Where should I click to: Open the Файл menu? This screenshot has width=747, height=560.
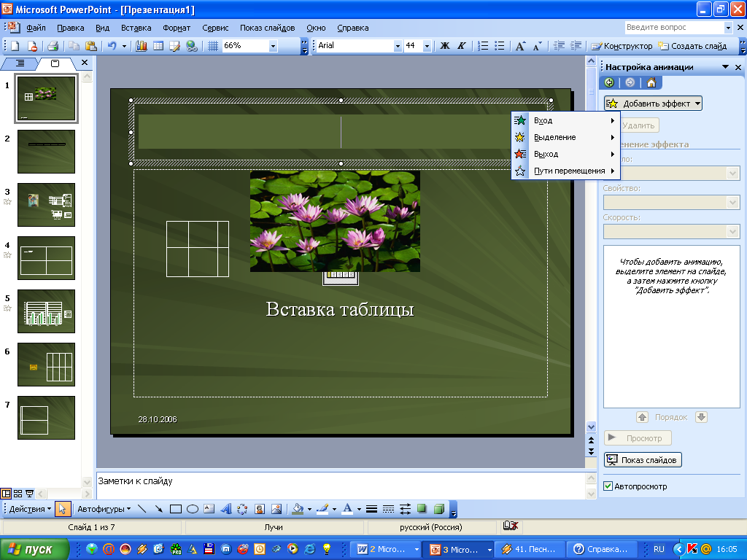pyautogui.click(x=36, y=28)
